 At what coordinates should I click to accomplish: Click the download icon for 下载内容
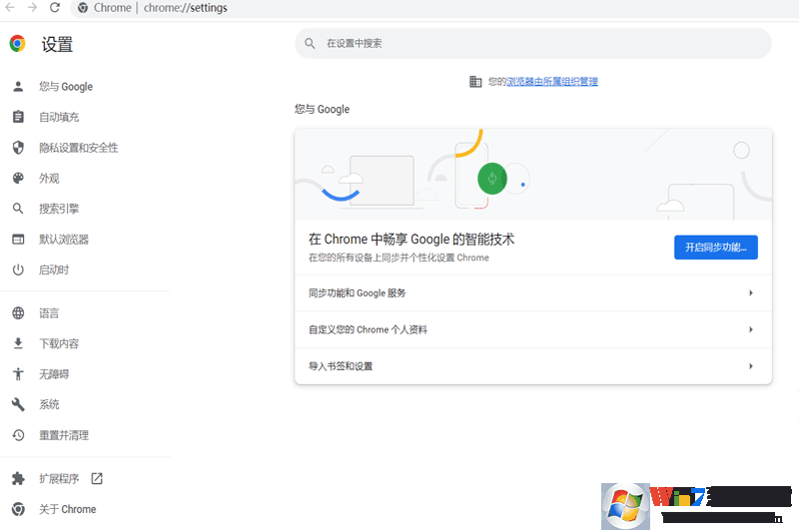pyautogui.click(x=18, y=343)
